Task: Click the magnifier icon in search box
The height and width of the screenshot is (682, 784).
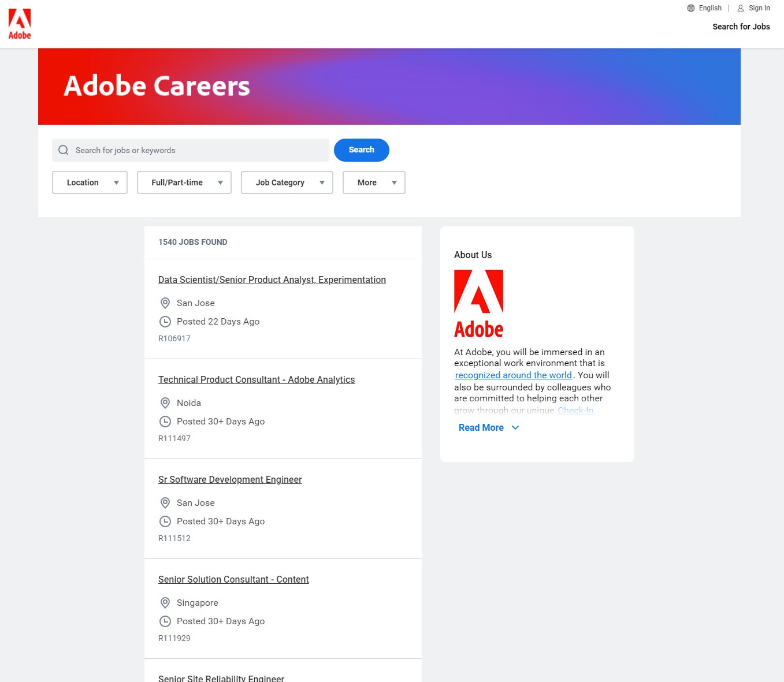Action: 64,150
